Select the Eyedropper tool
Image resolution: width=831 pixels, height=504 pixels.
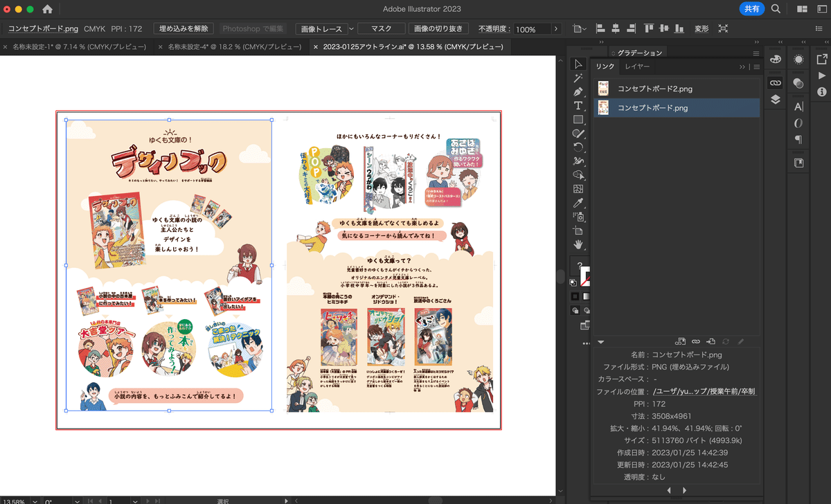pyautogui.click(x=578, y=203)
